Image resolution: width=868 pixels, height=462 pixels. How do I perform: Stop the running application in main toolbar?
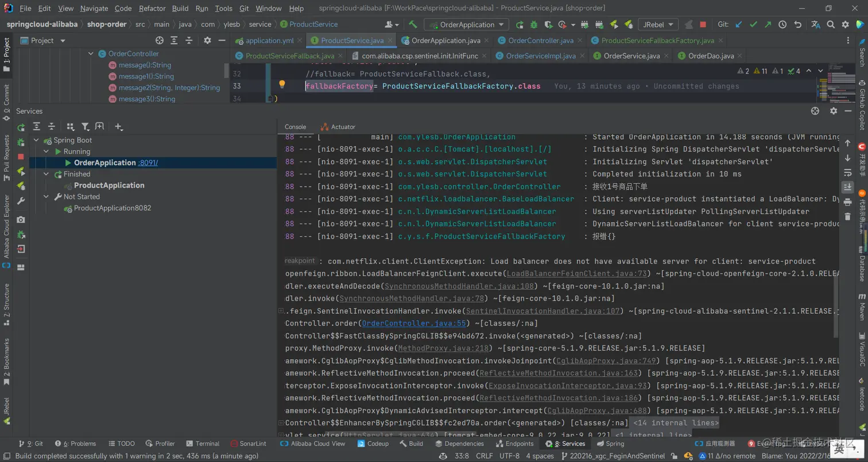point(703,25)
